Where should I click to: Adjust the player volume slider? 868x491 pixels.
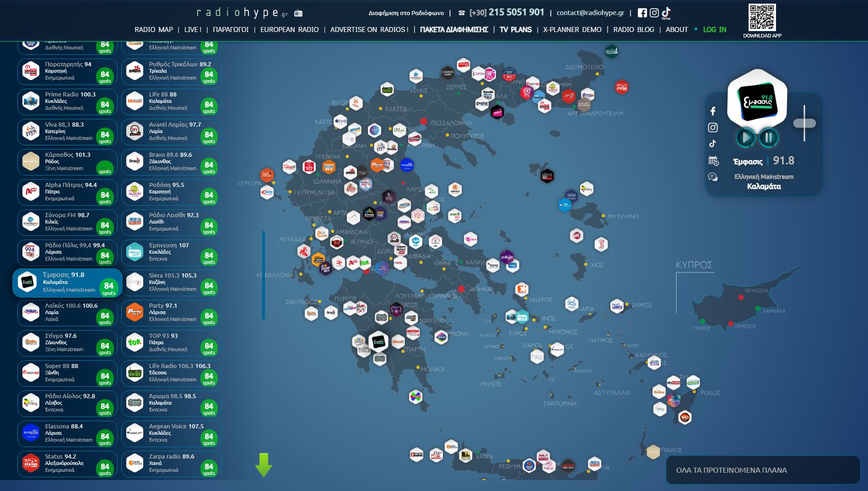(x=804, y=123)
